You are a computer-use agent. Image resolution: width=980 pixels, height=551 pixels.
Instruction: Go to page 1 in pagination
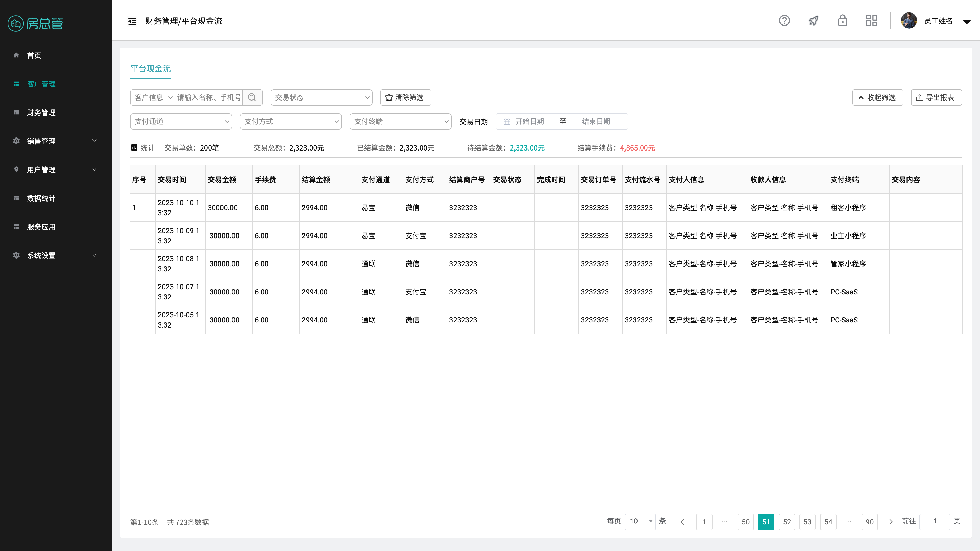704,522
